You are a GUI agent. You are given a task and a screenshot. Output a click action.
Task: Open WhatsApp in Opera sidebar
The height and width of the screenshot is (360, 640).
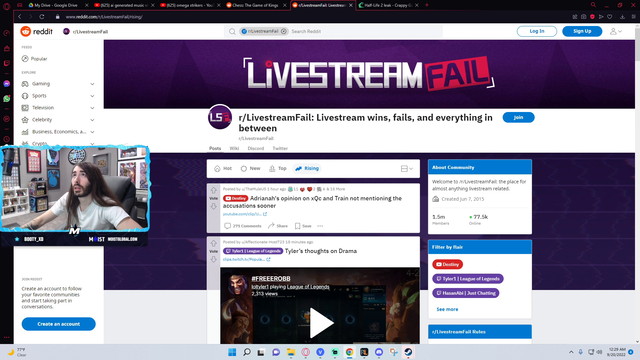7,99
